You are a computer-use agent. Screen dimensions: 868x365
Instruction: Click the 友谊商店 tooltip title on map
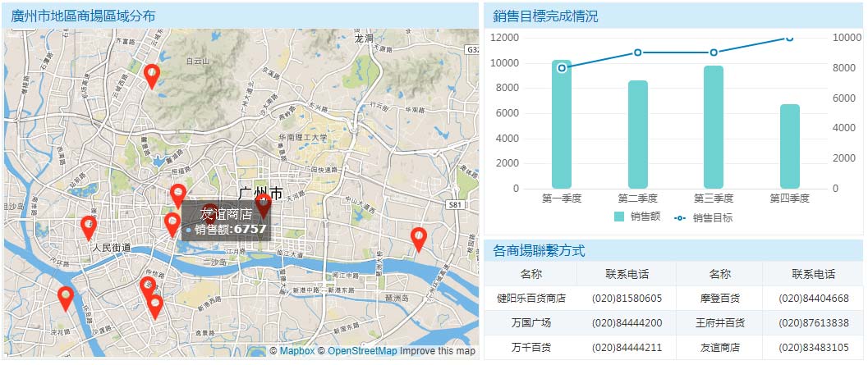pyautogui.click(x=226, y=213)
